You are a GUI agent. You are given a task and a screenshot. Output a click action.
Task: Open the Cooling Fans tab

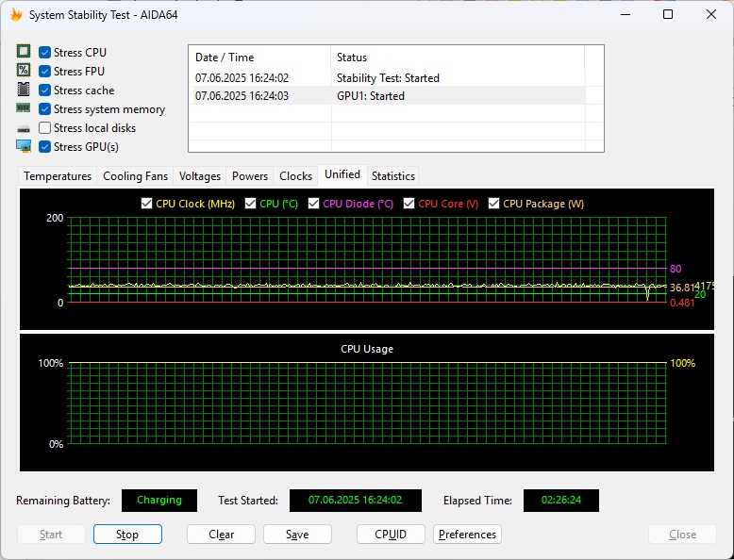click(135, 176)
